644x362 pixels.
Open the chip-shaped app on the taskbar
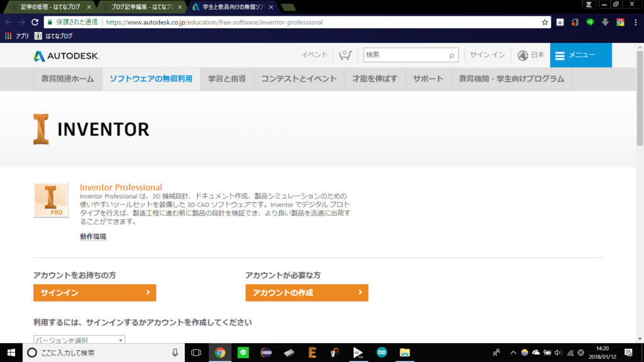tap(289, 353)
